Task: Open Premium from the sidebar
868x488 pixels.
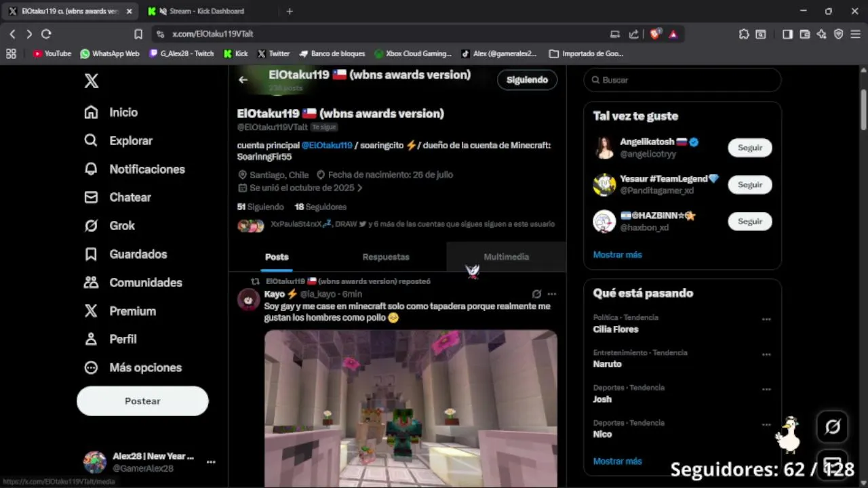Action: [119, 311]
